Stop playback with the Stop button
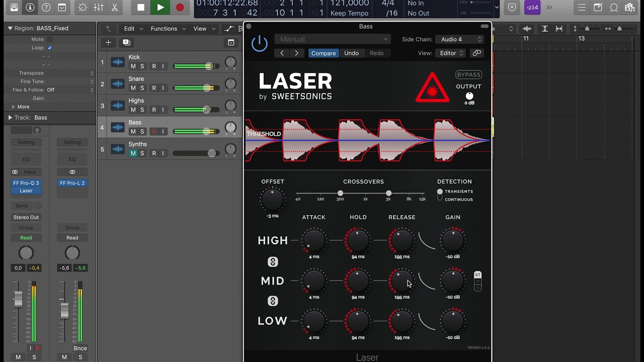 tap(141, 8)
